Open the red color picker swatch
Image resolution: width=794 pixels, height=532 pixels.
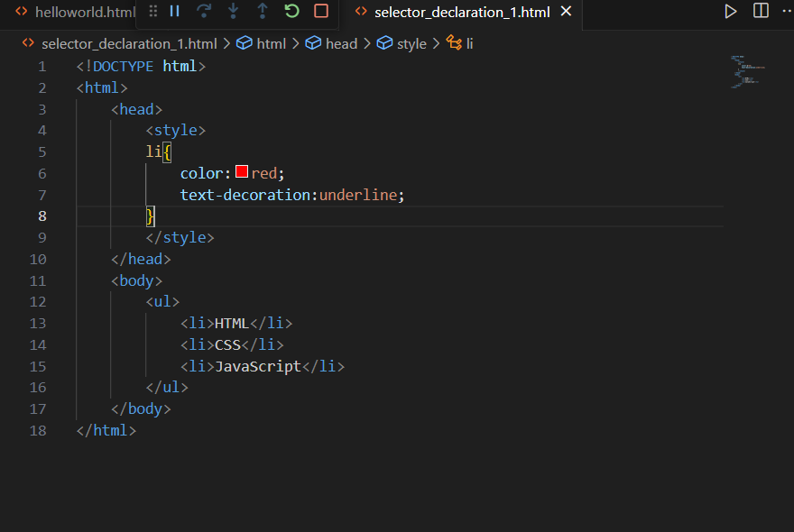(x=242, y=172)
